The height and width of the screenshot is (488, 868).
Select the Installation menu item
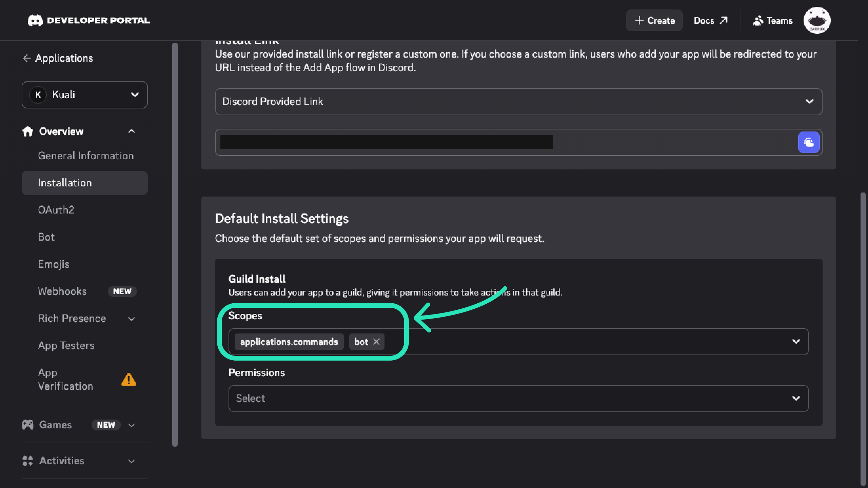(x=85, y=183)
